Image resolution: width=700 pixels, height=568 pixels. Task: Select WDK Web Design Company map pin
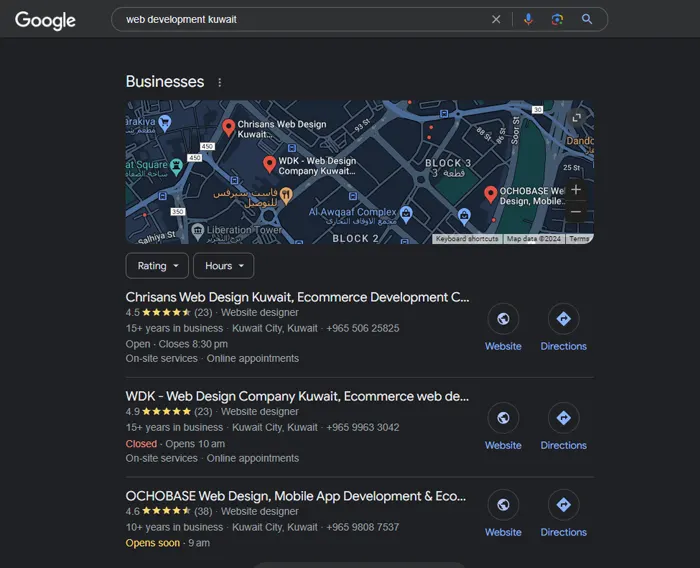click(x=269, y=164)
